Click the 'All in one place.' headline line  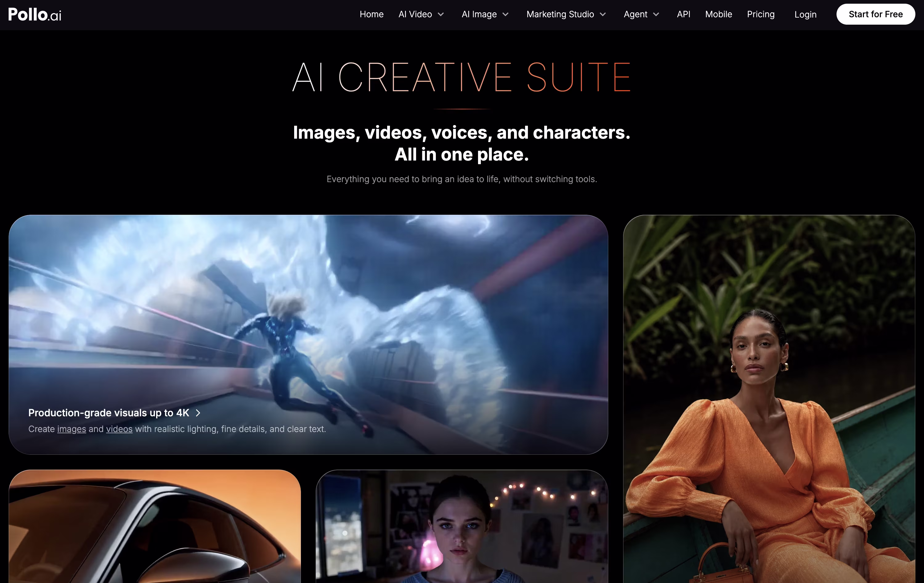point(462,154)
